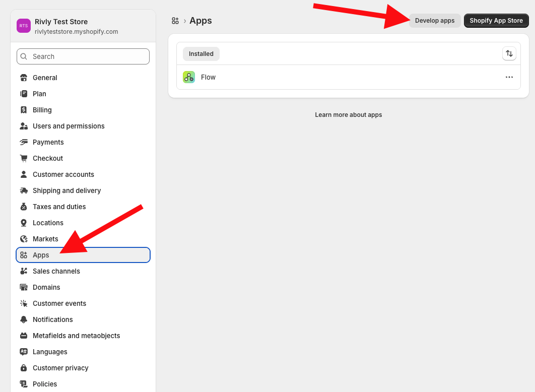Click the Shipping and delivery truck icon
This screenshot has width=535, height=392.
coord(24,190)
